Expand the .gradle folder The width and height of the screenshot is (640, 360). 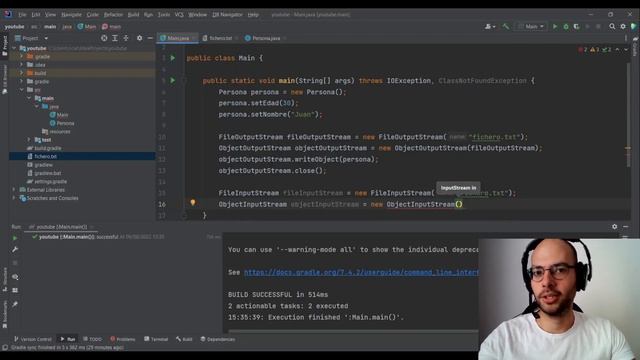pyautogui.click(x=22, y=56)
